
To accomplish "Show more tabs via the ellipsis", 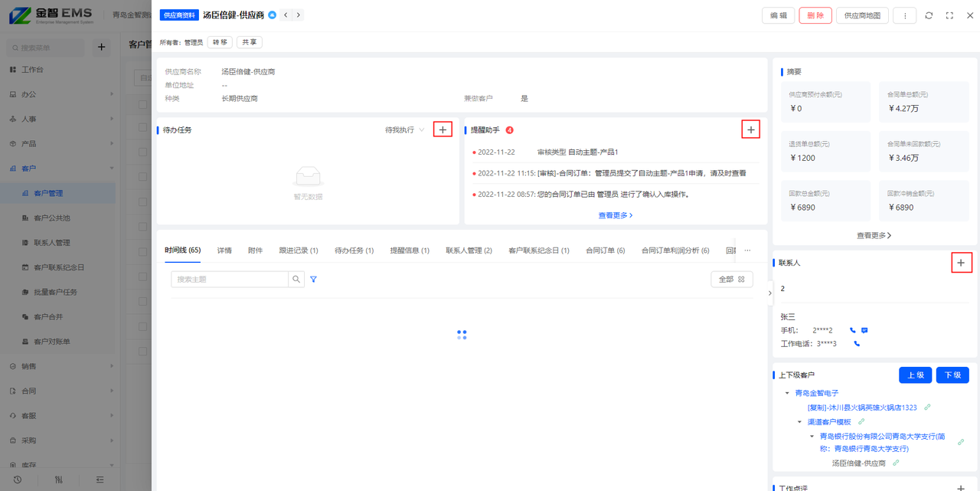I will pyautogui.click(x=747, y=250).
